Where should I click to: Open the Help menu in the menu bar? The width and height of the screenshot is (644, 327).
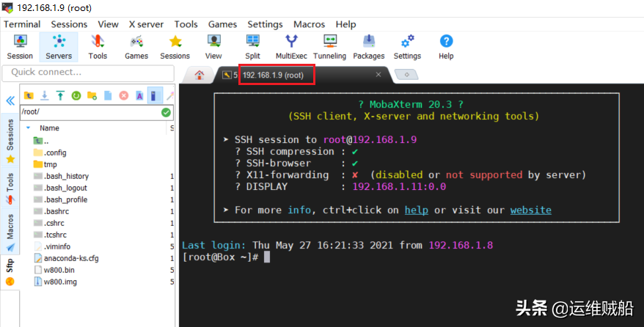click(345, 24)
